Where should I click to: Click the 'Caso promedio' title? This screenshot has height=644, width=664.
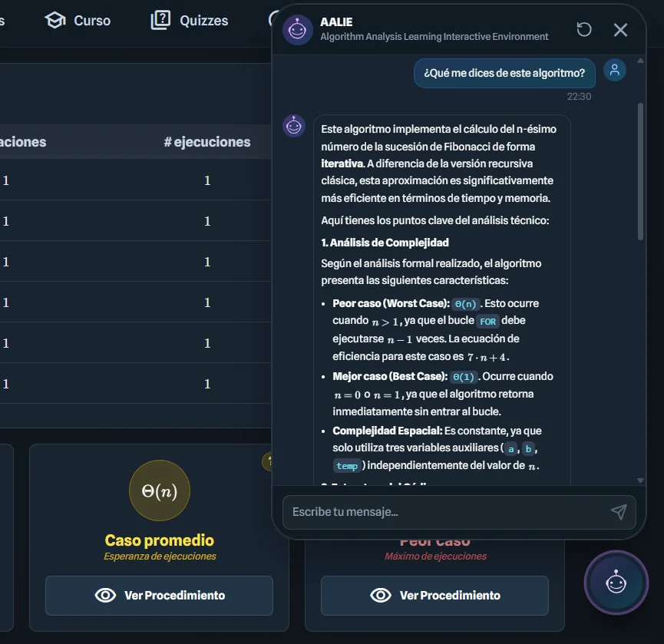coord(160,540)
